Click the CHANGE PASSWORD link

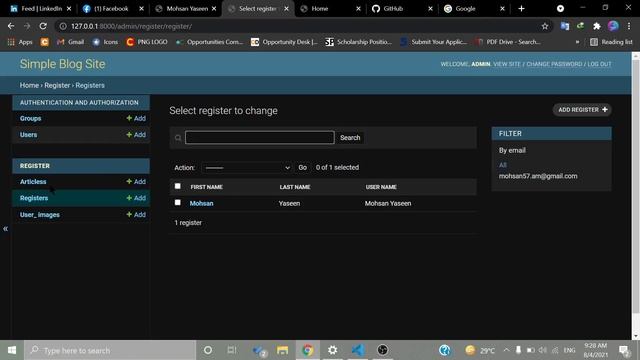(x=554, y=64)
